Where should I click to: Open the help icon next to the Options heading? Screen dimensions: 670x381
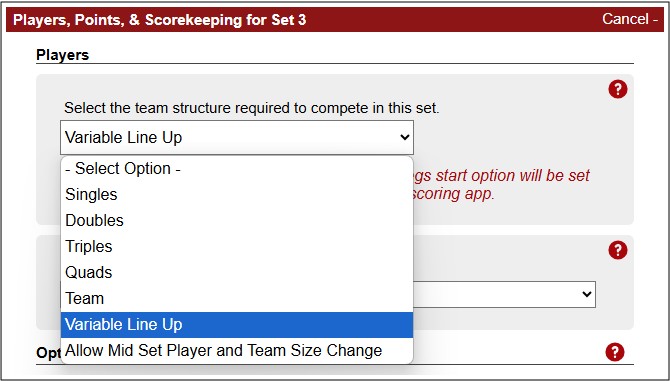coord(615,352)
